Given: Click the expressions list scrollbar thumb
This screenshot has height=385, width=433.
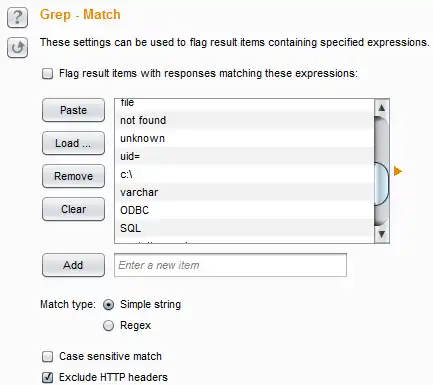Looking at the screenshot, I should click(x=382, y=183).
